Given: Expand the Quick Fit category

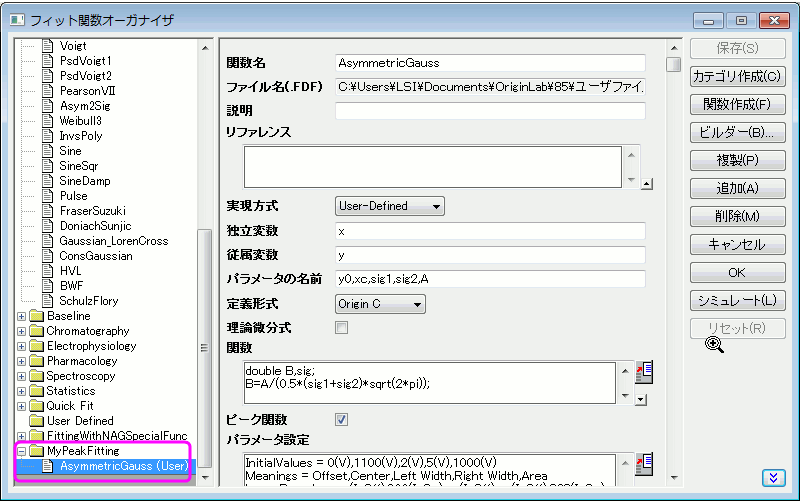Looking at the screenshot, I should 21,407.
